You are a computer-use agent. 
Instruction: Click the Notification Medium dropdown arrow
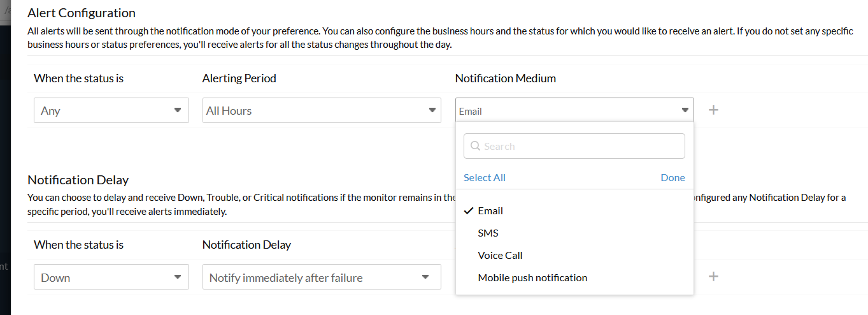pyautogui.click(x=685, y=110)
